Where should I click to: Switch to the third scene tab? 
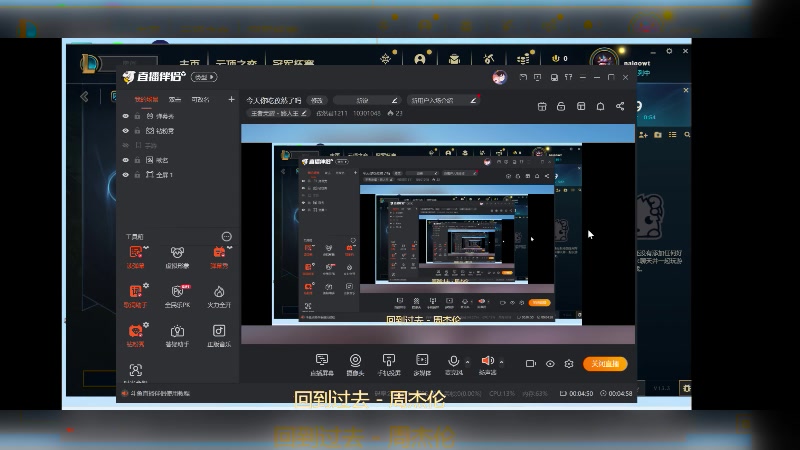pyautogui.click(x=201, y=99)
